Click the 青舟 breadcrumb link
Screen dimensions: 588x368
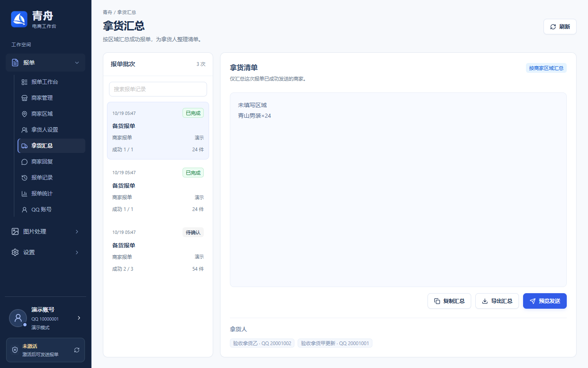[107, 12]
